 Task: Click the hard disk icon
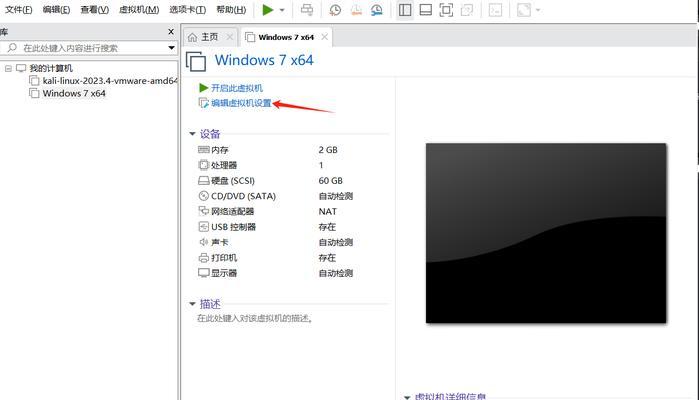(x=204, y=181)
